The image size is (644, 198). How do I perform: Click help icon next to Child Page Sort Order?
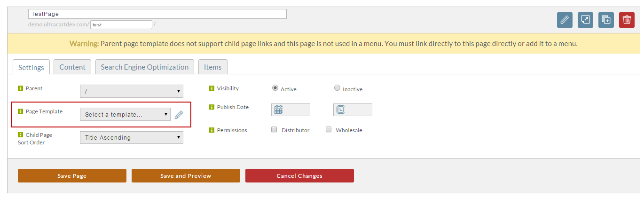[x=20, y=135]
